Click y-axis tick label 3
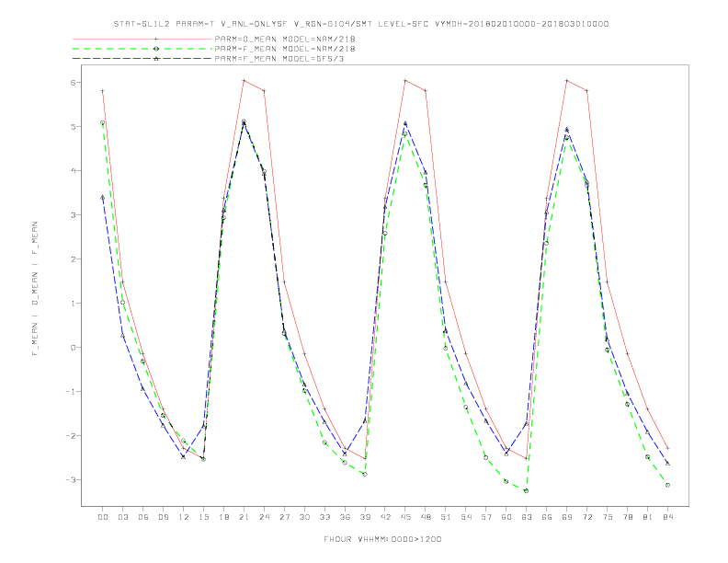 coord(73,214)
